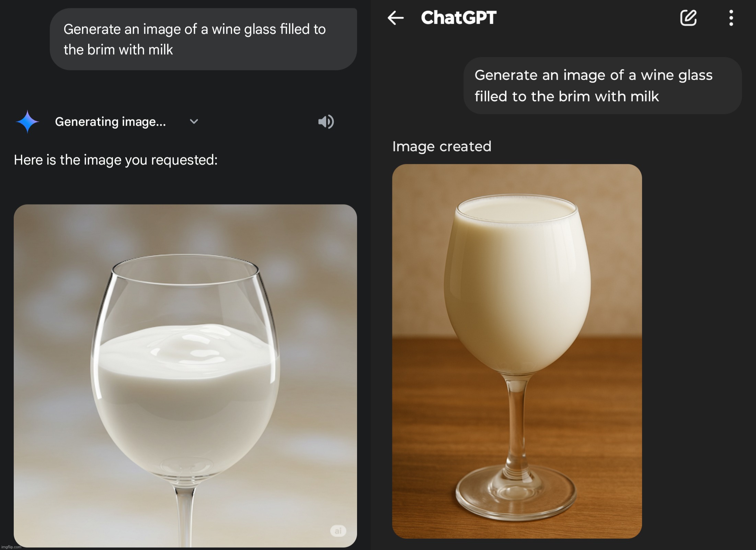Select the ChatGPT prompt message bubble
The image size is (756, 550).
tap(603, 86)
